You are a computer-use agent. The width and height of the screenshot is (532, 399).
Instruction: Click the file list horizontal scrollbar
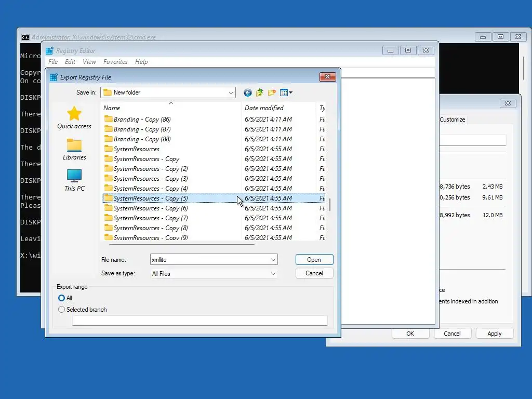point(182,244)
